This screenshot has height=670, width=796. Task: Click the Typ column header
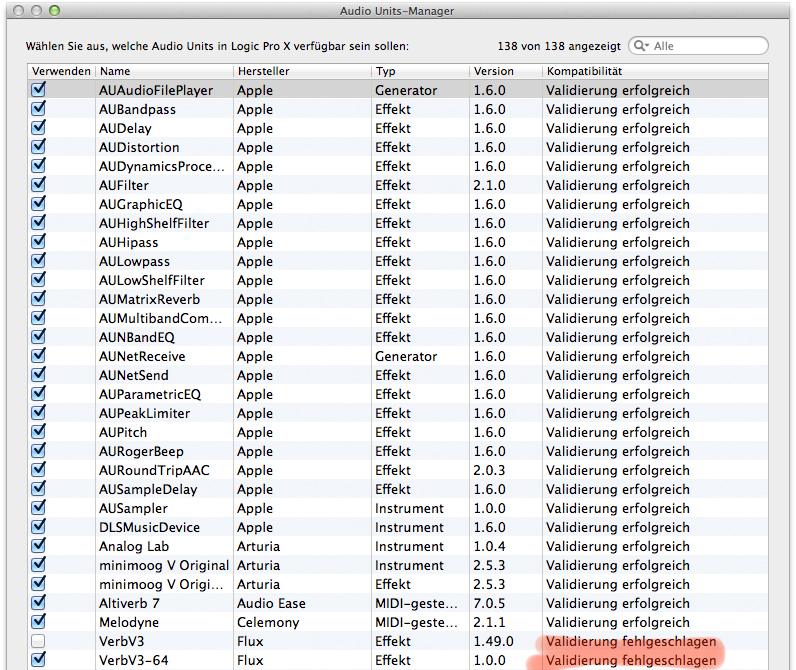pyautogui.click(x=419, y=72)
